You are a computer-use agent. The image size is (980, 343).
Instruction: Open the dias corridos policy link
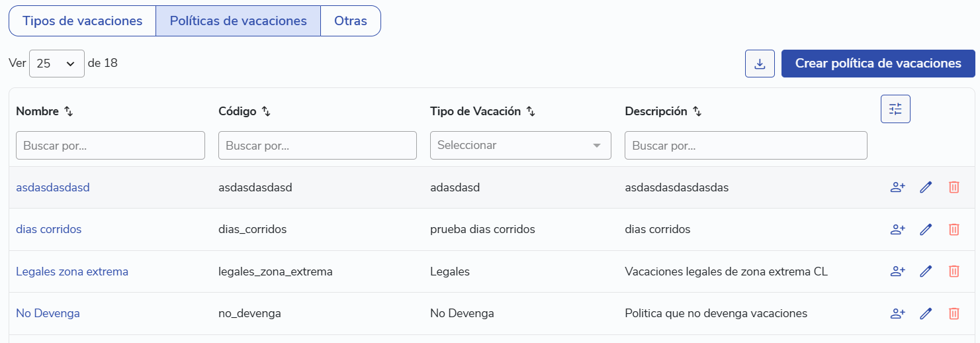pos(49,230)
